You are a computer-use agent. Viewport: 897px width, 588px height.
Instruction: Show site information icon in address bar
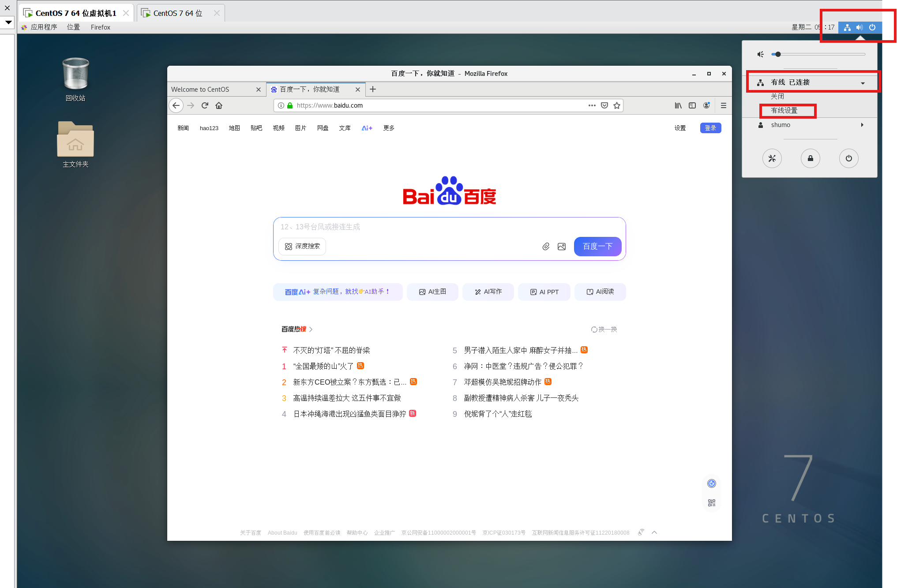point(281,105)
